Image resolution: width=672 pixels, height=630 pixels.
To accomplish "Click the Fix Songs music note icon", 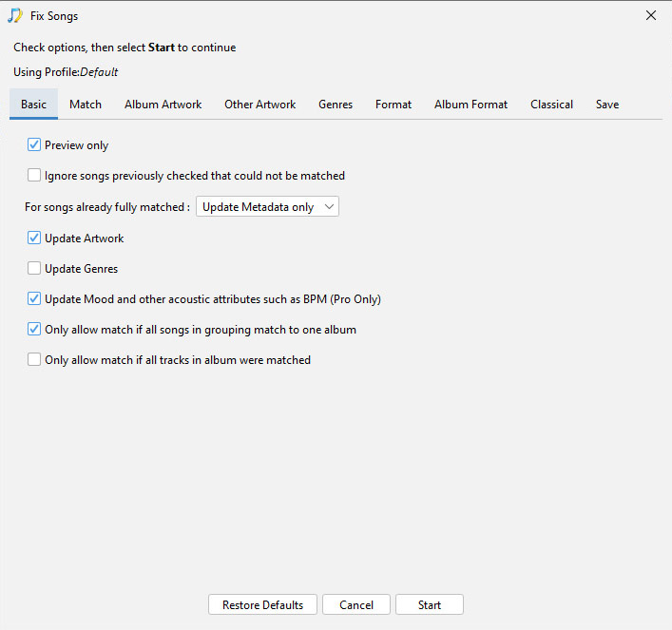I will [x=15, y=16].
